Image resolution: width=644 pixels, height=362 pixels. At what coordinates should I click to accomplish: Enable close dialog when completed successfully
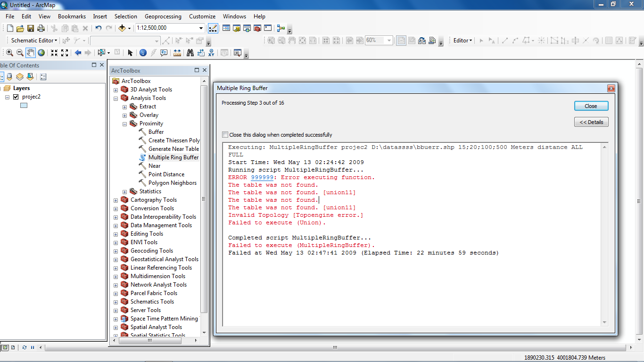225,135
